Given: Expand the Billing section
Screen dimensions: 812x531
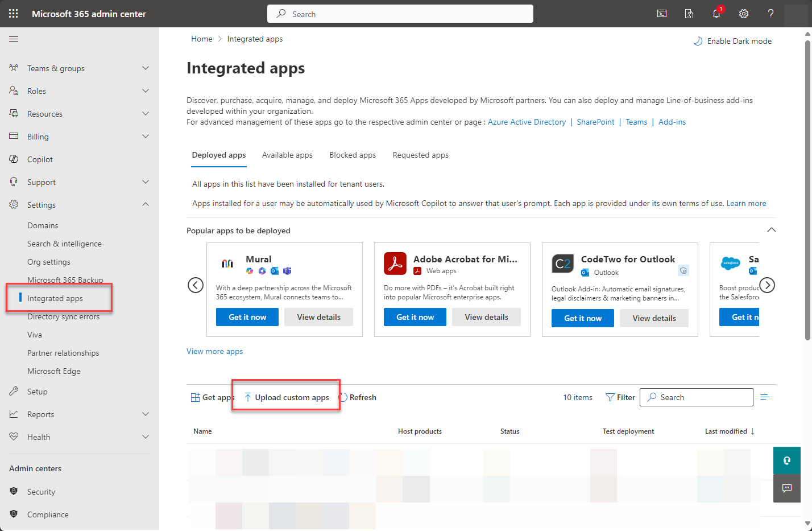Looking at the screenshot, I should click(x=146, y=137).
